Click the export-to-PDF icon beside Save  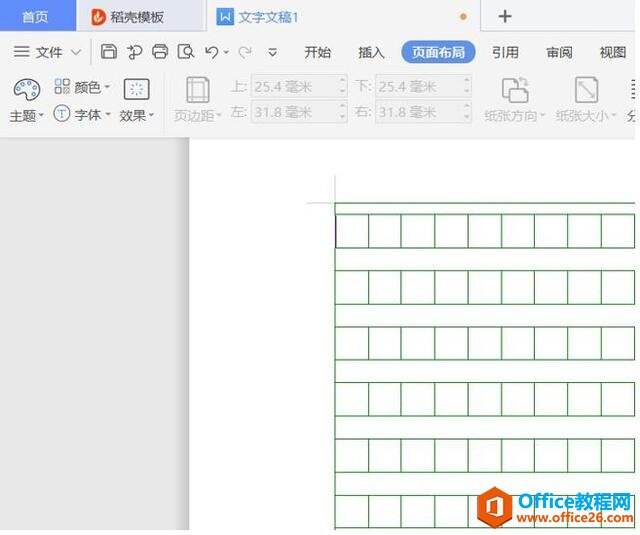[134, 52]
